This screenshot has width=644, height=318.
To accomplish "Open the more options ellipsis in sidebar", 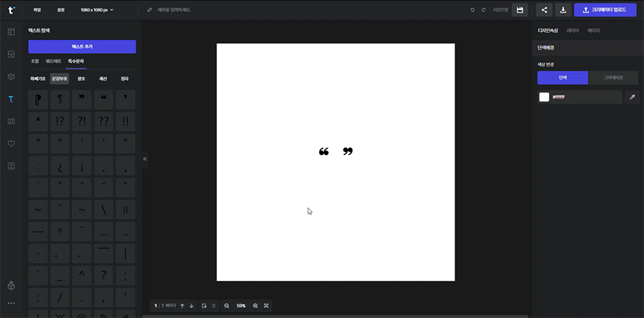I will point(11,304).
